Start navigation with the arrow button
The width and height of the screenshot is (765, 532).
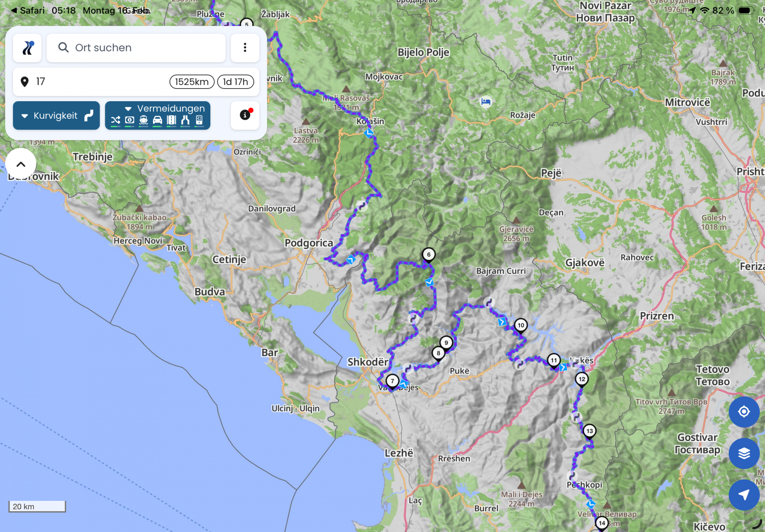[x=743, y=495]
